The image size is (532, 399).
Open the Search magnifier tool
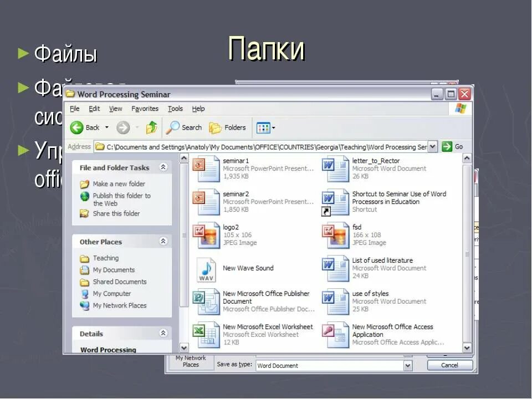click(172, 128)
